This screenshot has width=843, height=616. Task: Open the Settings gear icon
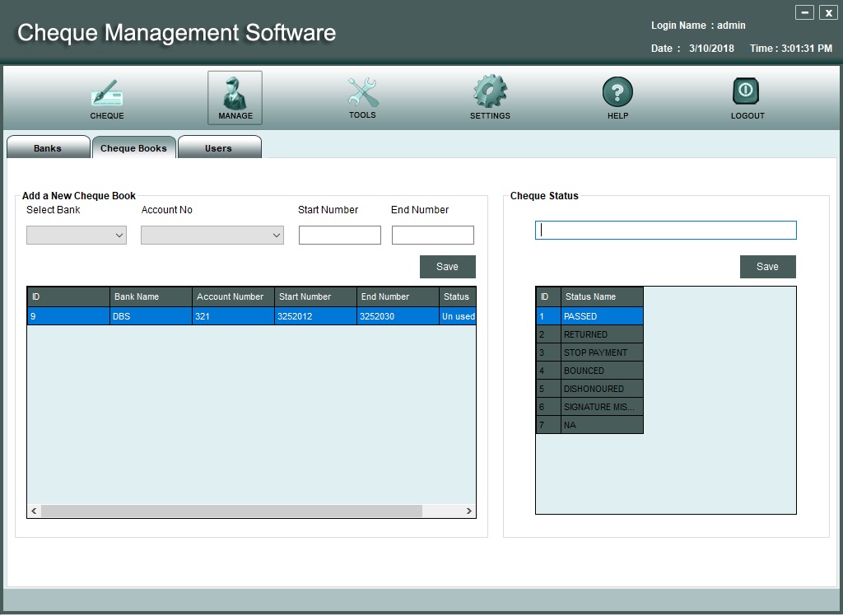490,92
